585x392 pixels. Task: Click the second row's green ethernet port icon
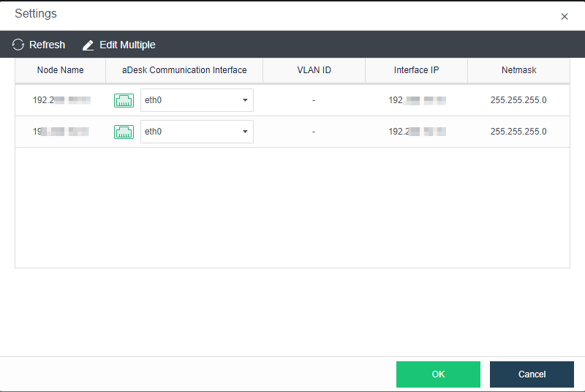[x=124, y=132]
